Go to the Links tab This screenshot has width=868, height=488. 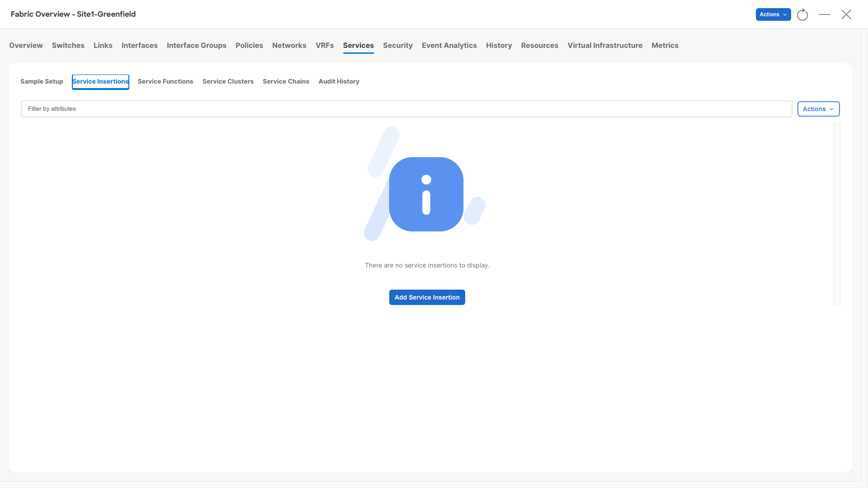(x=103, y=45)
